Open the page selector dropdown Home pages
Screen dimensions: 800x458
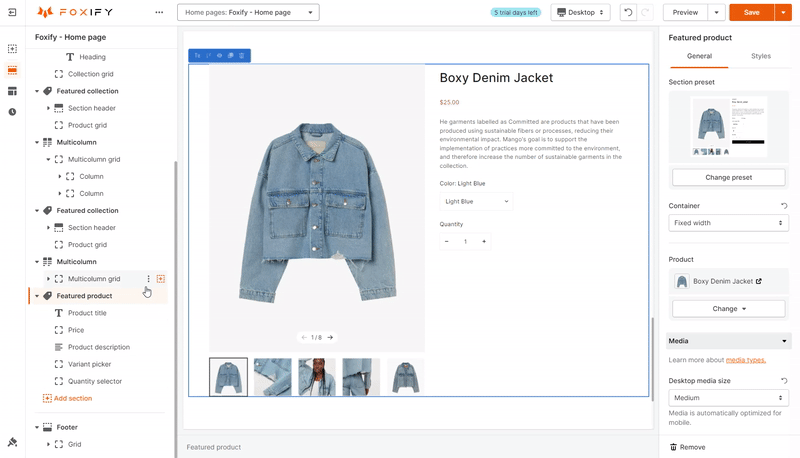pos(248,12)
